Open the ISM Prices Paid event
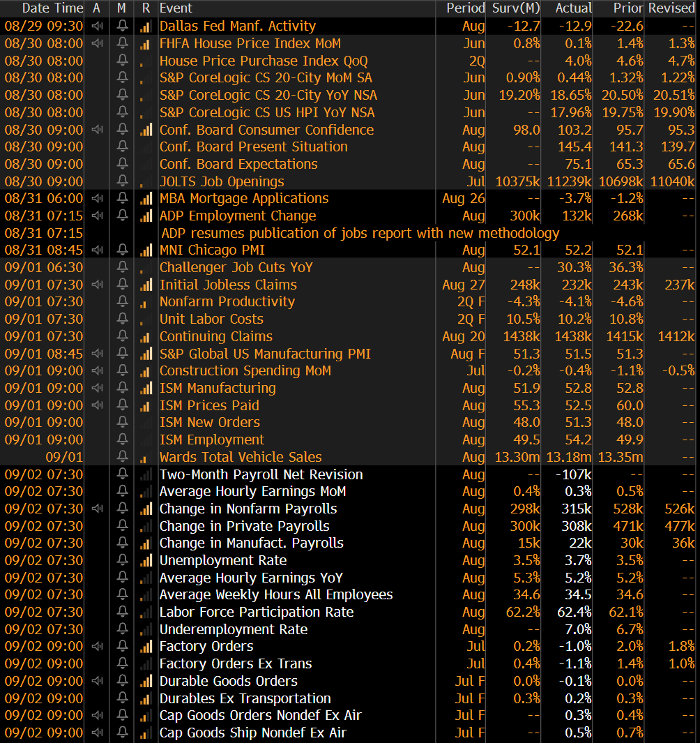This screenshot has height=743, width=700. [x=209, y=405]
